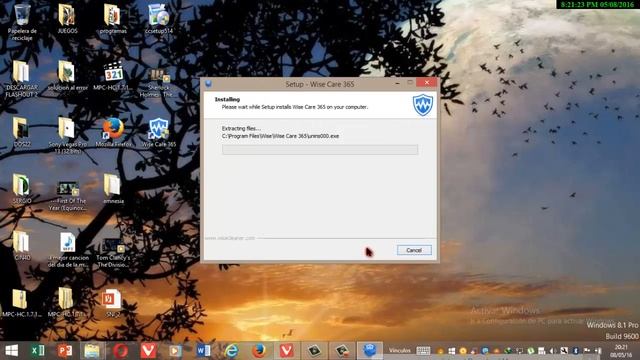
Task: Select the SERGIO folder on desktop
Action: pos(22,189)
